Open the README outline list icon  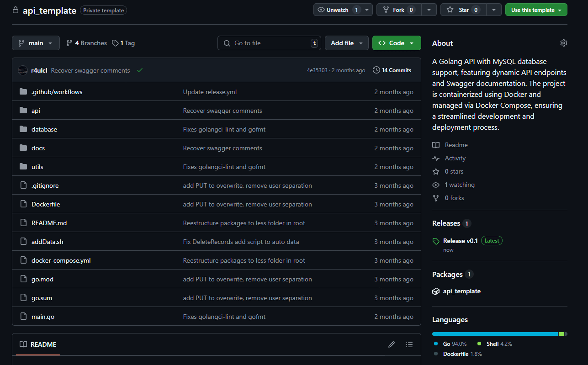coord(409,344)
